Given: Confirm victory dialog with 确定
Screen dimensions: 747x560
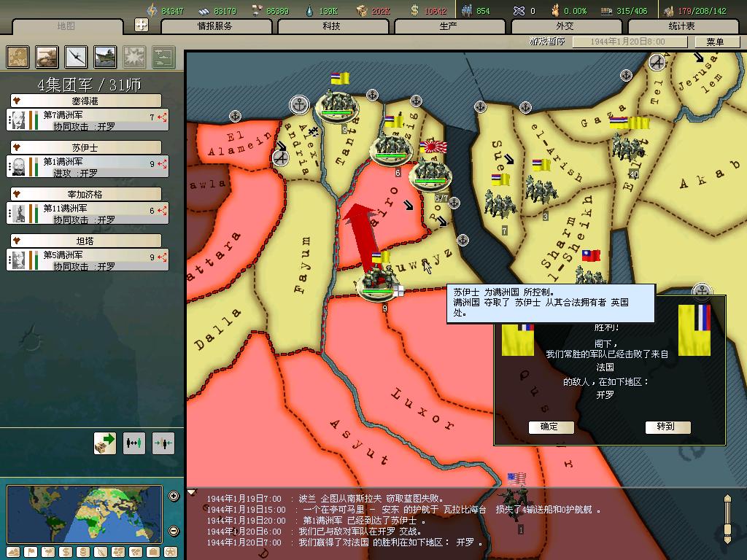Looking at the screenshot, I should [x=551, y=427].
